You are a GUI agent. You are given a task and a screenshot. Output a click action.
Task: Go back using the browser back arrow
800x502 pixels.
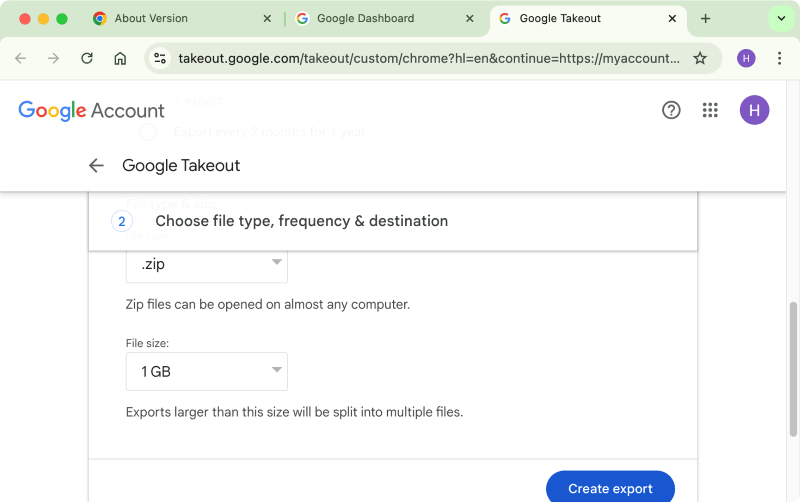pyautogui.click(x=20, y=58)
